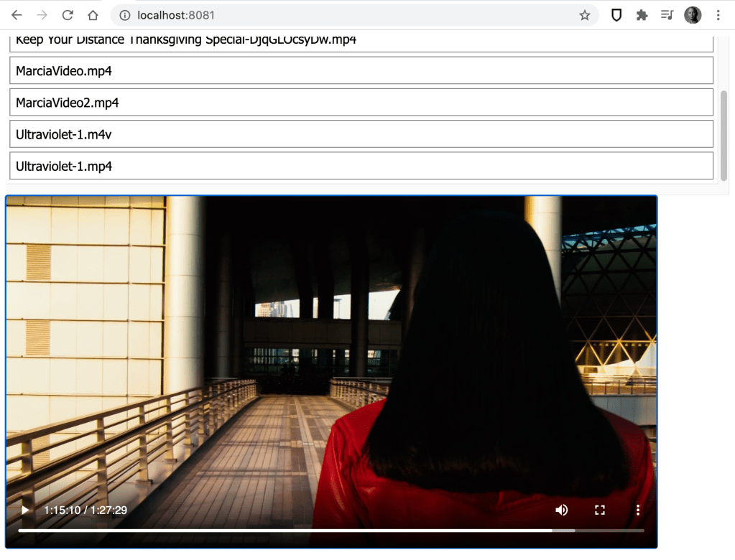Mute the video volume
The image size is (735, 560).
point(562,510)
